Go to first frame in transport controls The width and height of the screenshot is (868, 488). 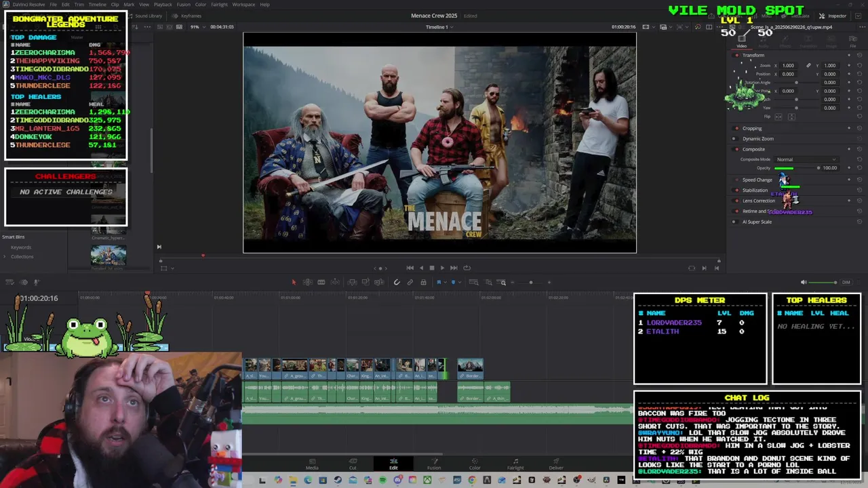coord(410,268)
